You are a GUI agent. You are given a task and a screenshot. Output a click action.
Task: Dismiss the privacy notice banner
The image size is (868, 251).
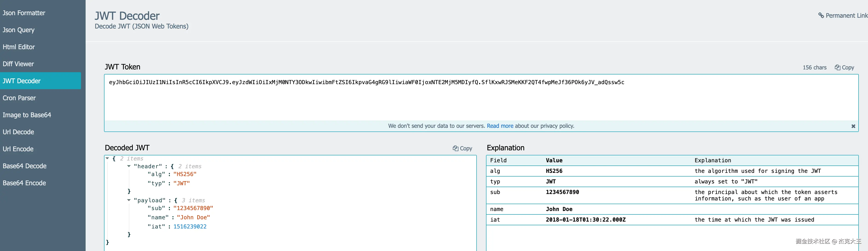point(853,126)
